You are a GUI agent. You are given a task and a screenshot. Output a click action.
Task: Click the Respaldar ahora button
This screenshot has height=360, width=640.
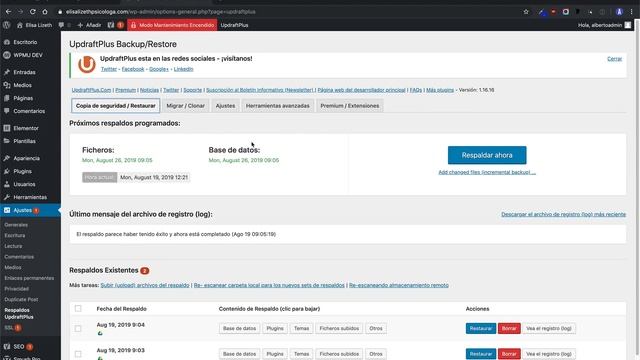487,155
